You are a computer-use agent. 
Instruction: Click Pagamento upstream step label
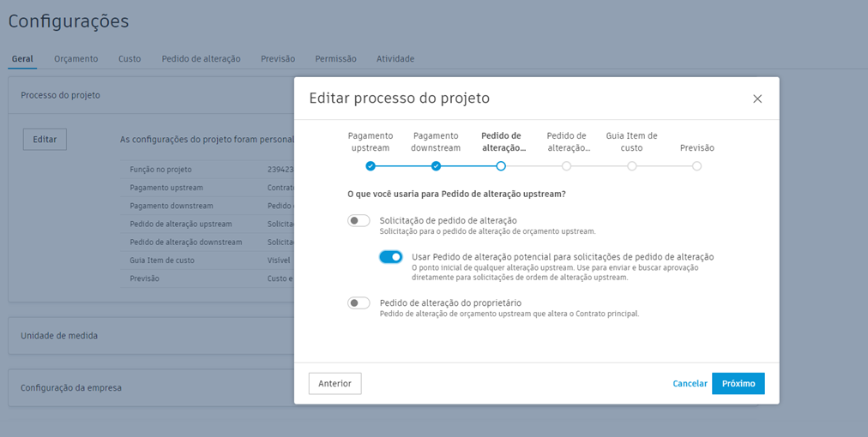[x=371, y=141]
